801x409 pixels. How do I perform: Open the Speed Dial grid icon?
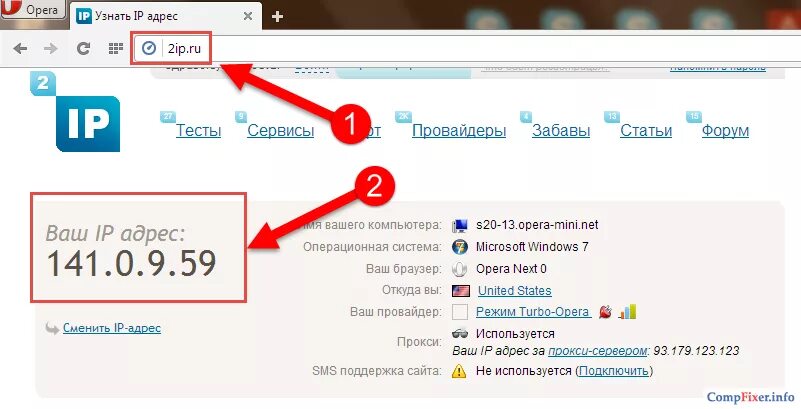(x=116, y=49)
